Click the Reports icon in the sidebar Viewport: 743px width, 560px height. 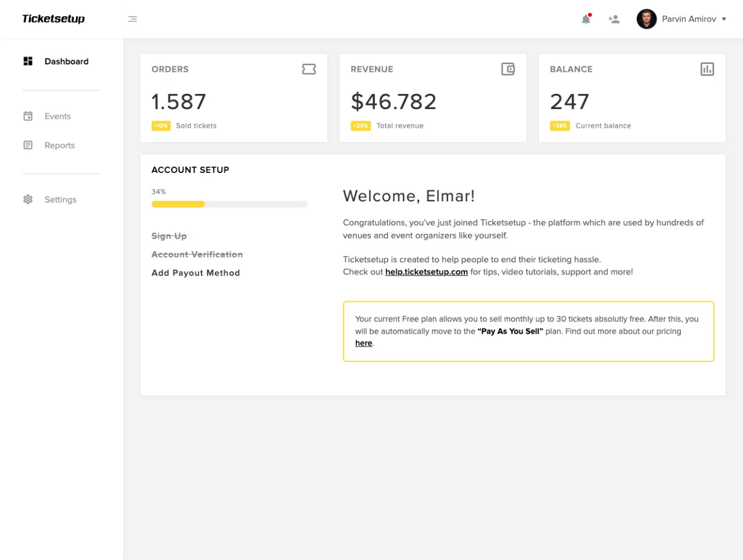pos(27,144)
